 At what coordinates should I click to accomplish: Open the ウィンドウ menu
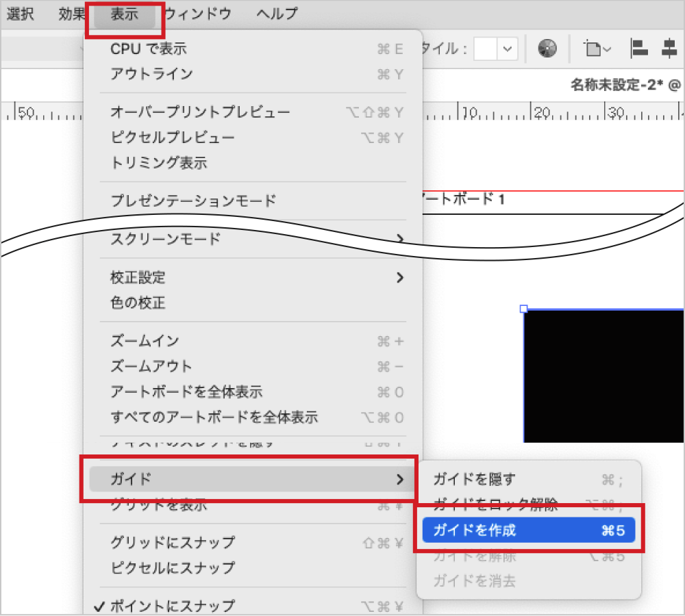pyautogui.click(x=198, y=14)
